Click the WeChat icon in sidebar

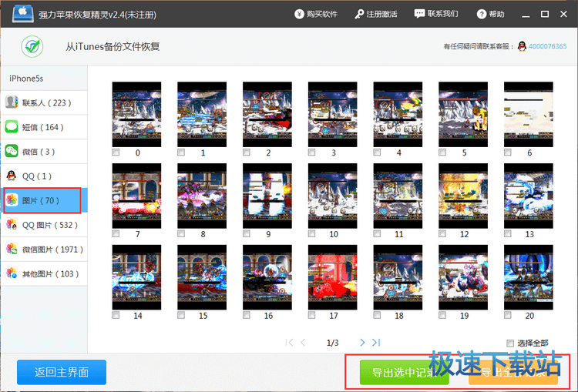pyautogui.click(x=12, y=152)
